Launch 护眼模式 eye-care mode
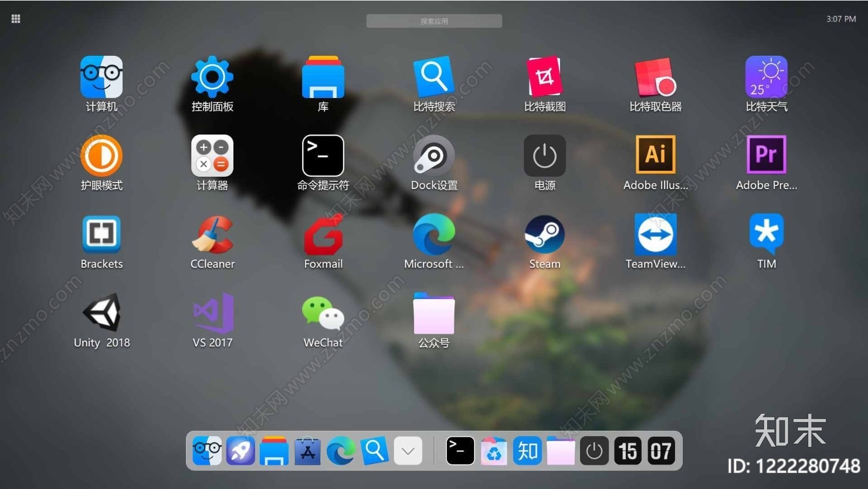 [101, 156]
